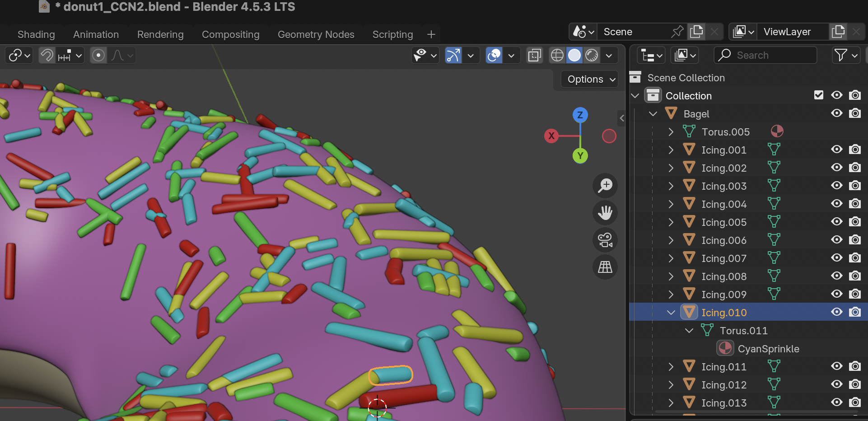Click the Y axis on the navigation gizmo
The image size is (868, 421).
(580, 156)
